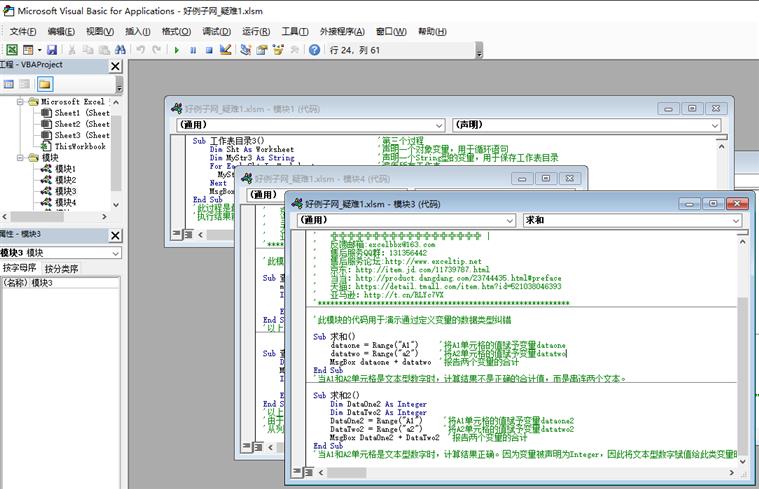
Task: Select ThisWorkbook in project tree
Action: (x=74, y=146)
